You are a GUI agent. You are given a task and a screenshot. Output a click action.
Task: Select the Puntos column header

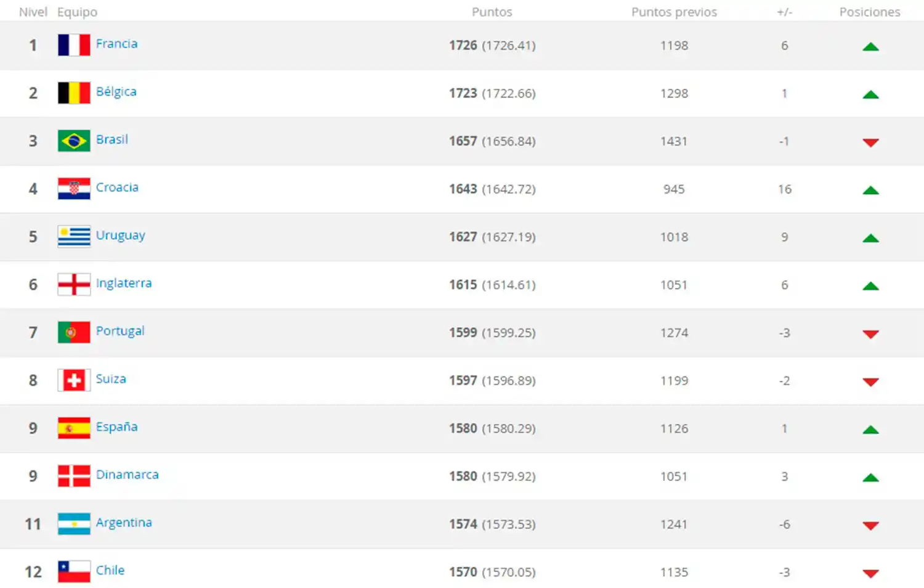(492, 12)
